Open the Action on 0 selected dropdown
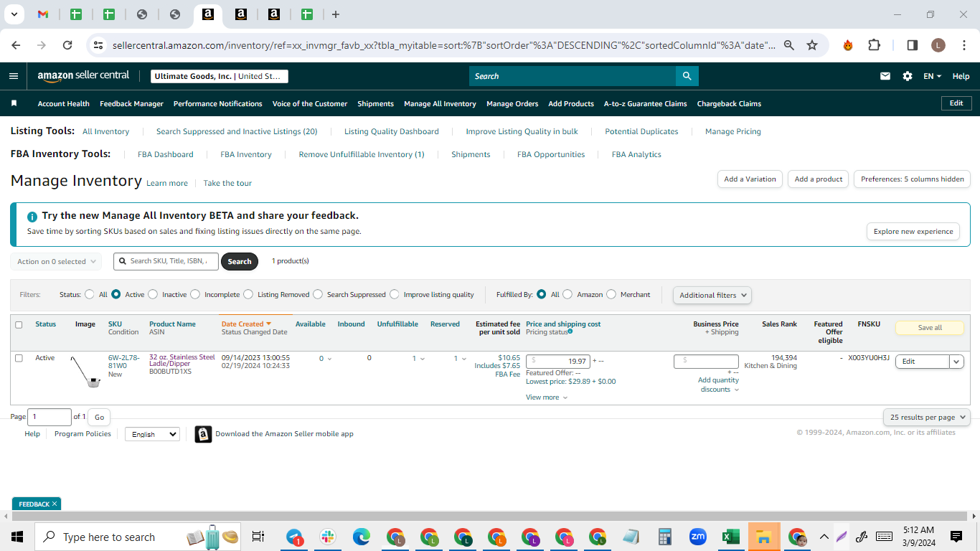The width and height of the screenshot is (980, 551). pos(56,262)
